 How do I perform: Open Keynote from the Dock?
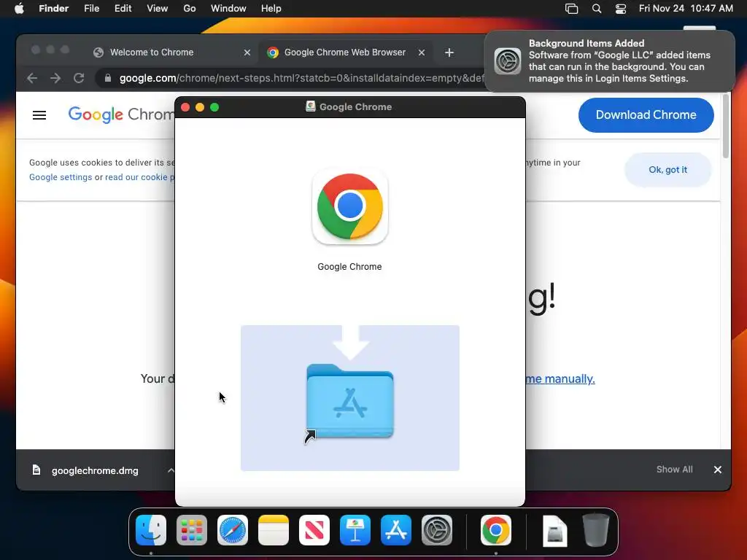pos(355,530)
